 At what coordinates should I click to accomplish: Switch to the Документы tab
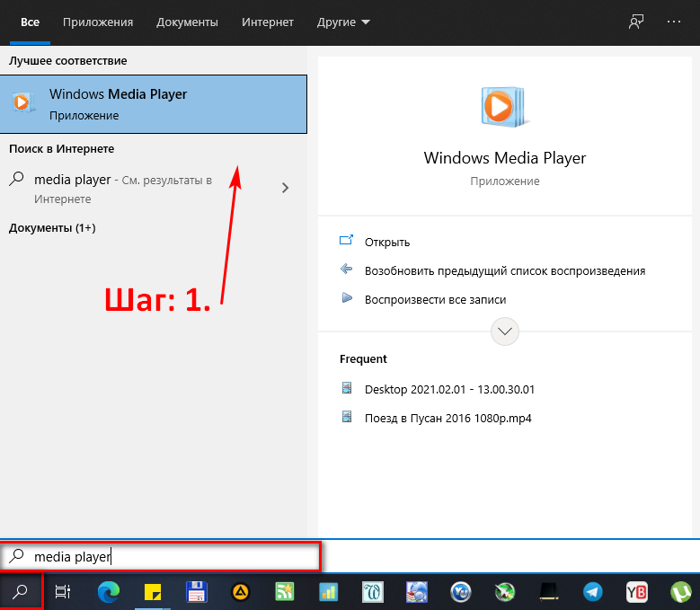(x=187, y=22)
